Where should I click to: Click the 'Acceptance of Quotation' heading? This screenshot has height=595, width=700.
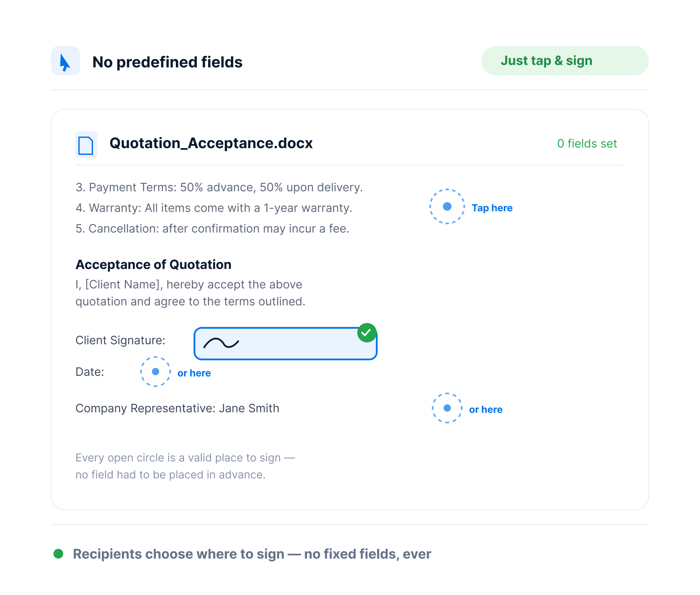[x=154, y=265]
